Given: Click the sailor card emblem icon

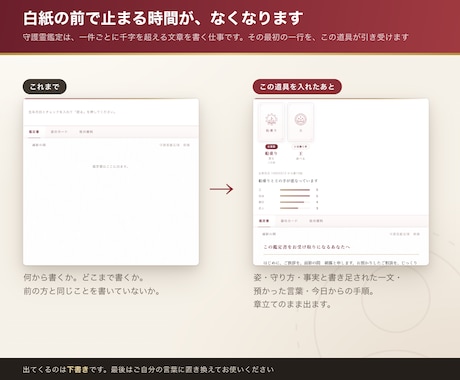Looking at the screenshot, I should pos(271,119).
